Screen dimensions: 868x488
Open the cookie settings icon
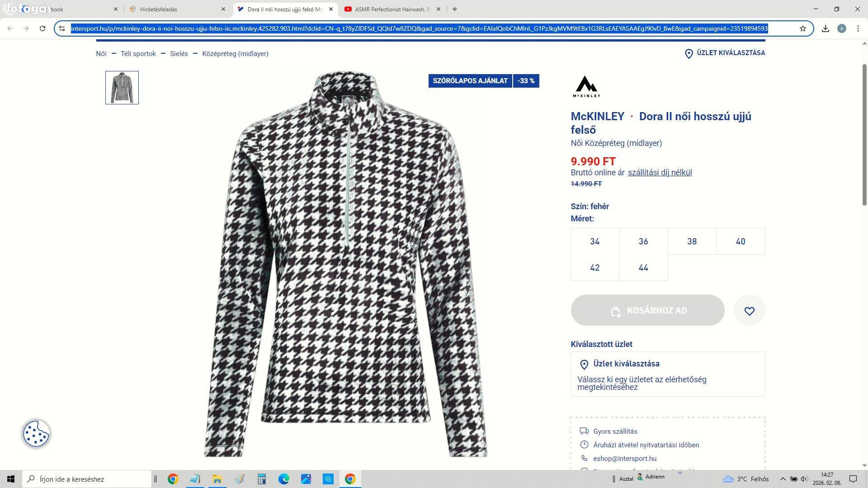pos(36,434)
